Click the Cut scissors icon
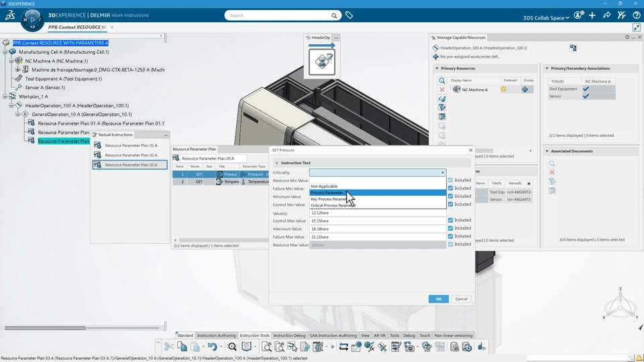The height and width of the screenshot is (362, 644). 169,347
